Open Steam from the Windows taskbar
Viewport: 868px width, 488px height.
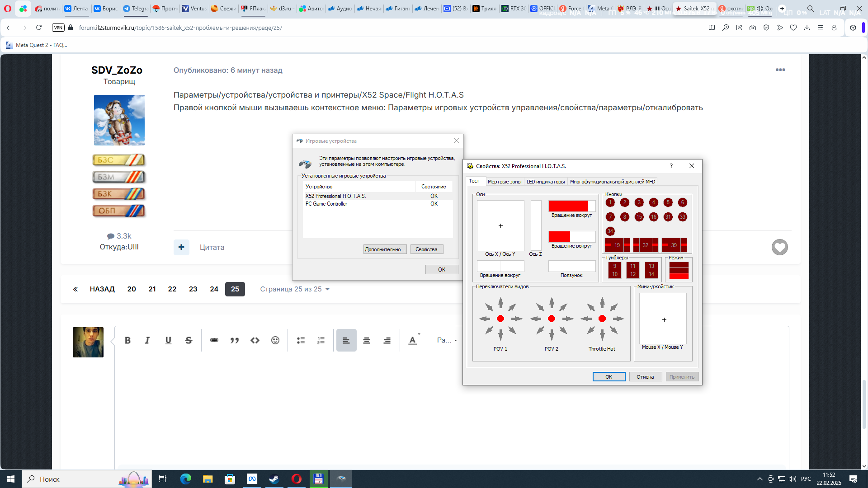pos(274,479)
